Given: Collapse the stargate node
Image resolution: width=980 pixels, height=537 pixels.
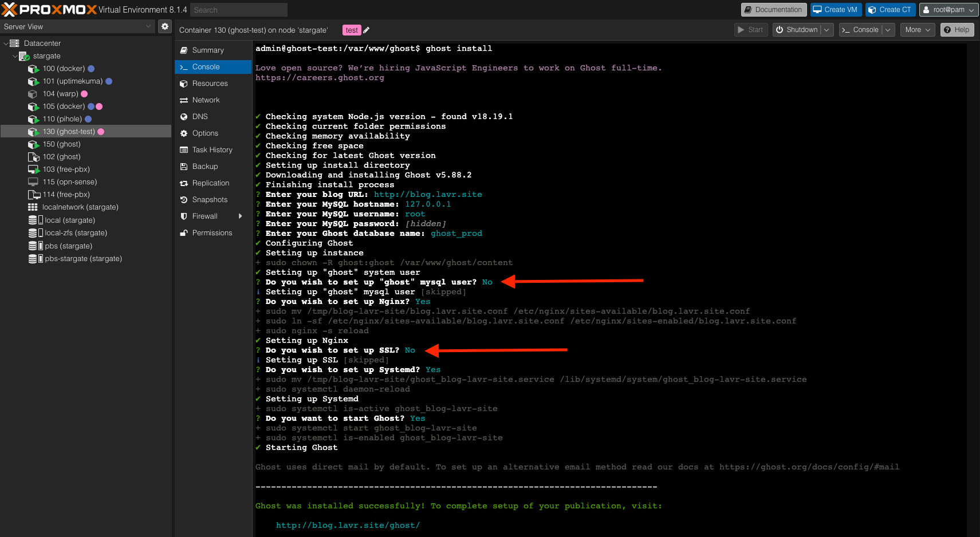Looking at the screenshot, I should (15, 56).
